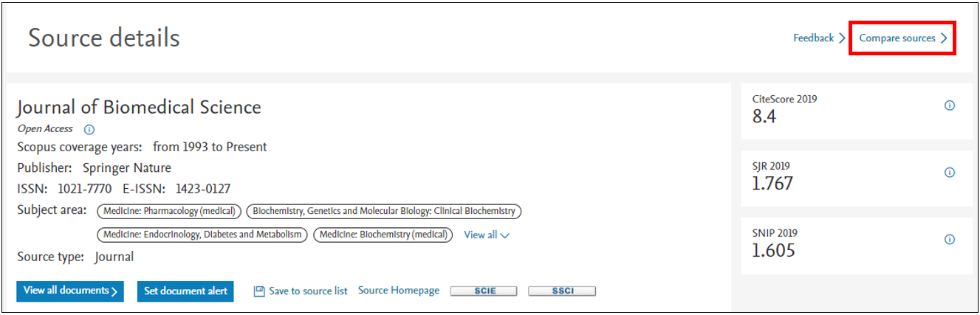Click Set document alert button

(185, 291)
